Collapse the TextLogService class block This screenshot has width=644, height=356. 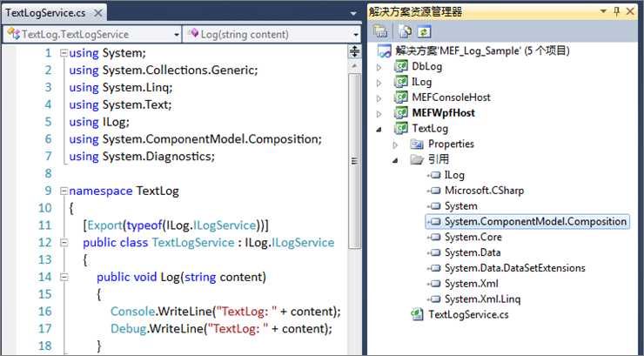[x=64, y=243]
